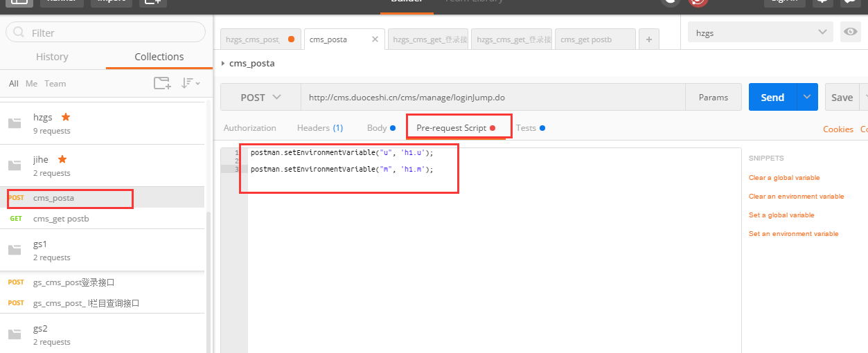Close the cms_posta request tab
The height and width of the screenshot is (353, 868).
(375, 39)
